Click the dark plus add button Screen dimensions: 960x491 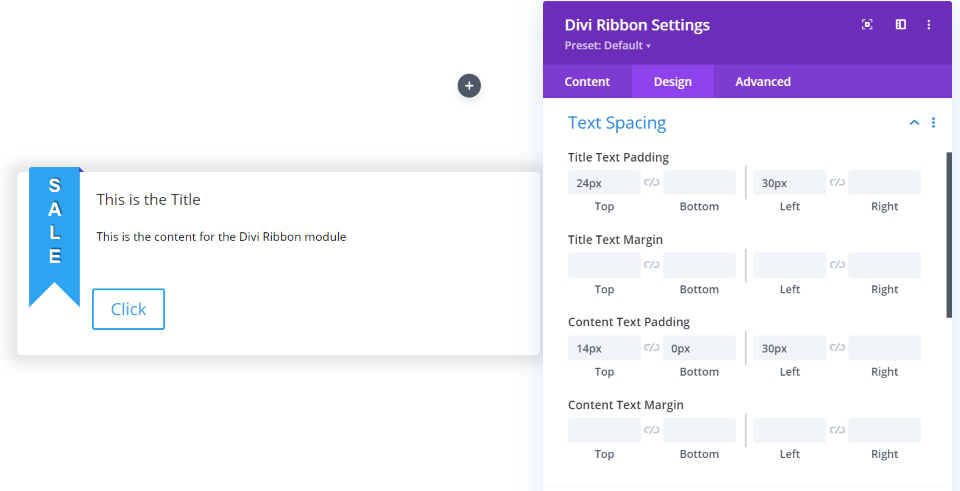(469, 86)
